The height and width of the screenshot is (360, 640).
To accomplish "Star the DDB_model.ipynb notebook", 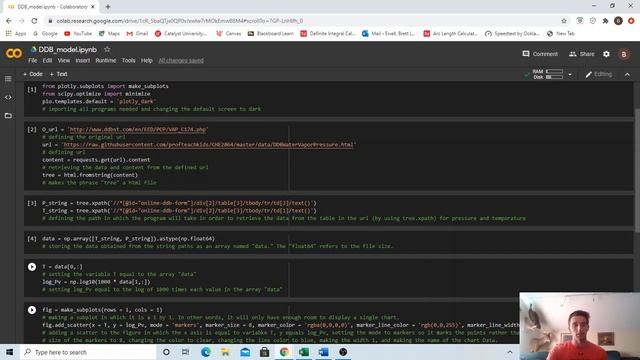I will [107, 49].
